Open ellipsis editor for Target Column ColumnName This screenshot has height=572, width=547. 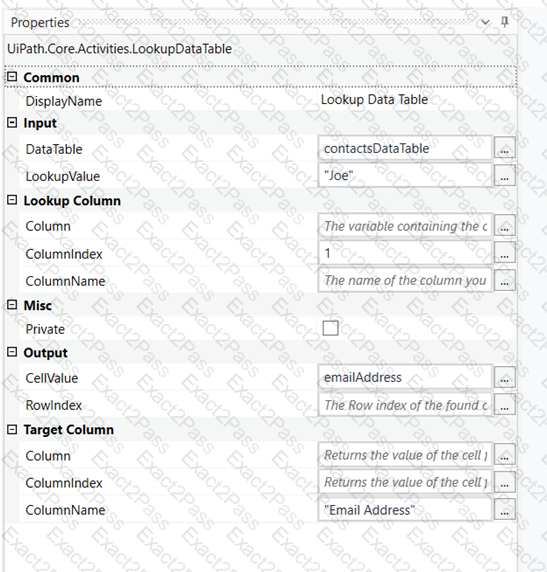tap(504, 510)
